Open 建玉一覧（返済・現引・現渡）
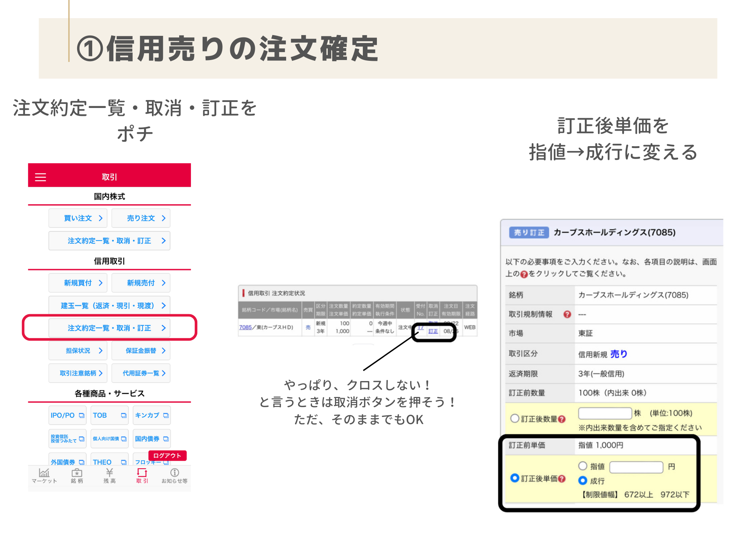The width and height of the screenshot is (756, 534). 109,306
